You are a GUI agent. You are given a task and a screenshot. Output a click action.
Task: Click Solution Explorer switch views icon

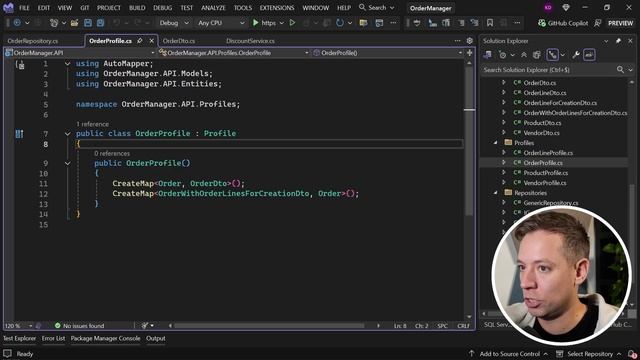tap(487, 55)
